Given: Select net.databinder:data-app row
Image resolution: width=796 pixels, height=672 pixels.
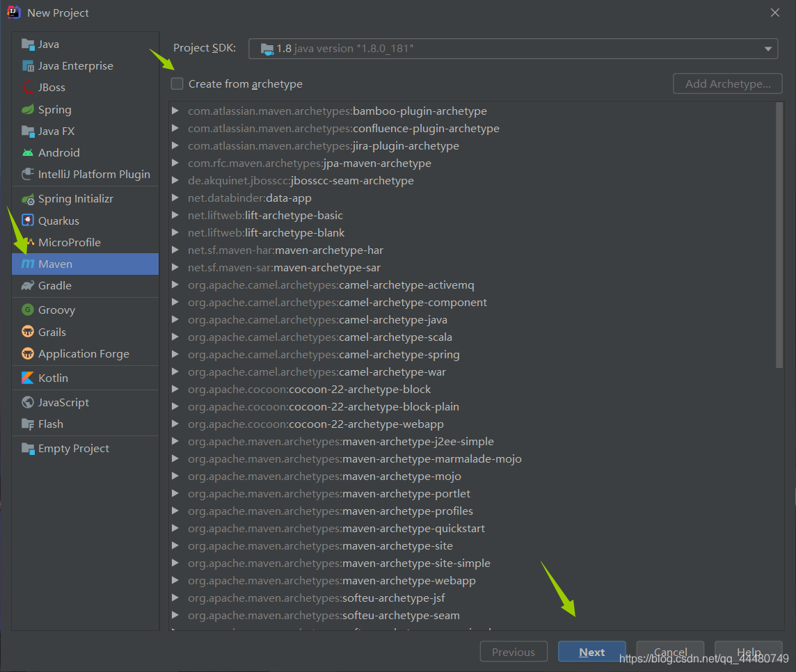Looking at the screenshot, I should 472,198.
